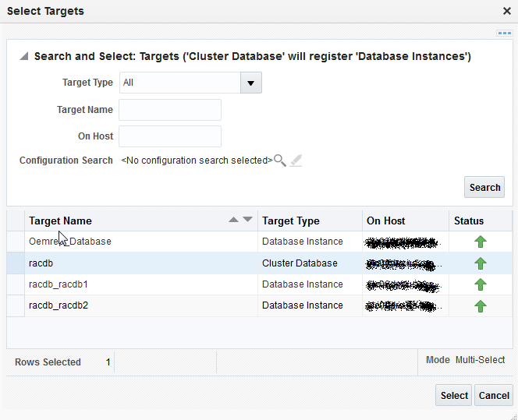Click the Oemrep Database status arrow

click(x=481, y=242)
